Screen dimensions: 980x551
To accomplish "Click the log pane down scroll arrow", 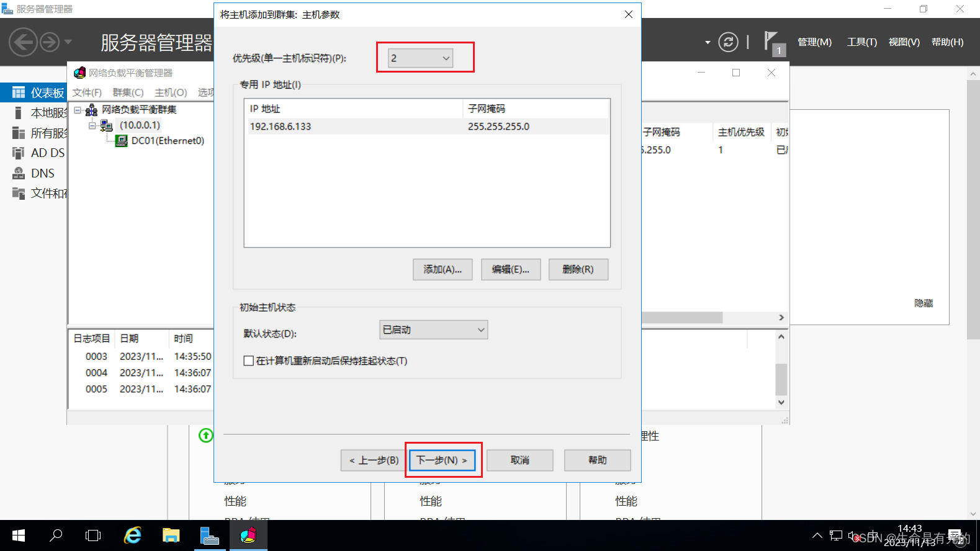I will point(781,402).
